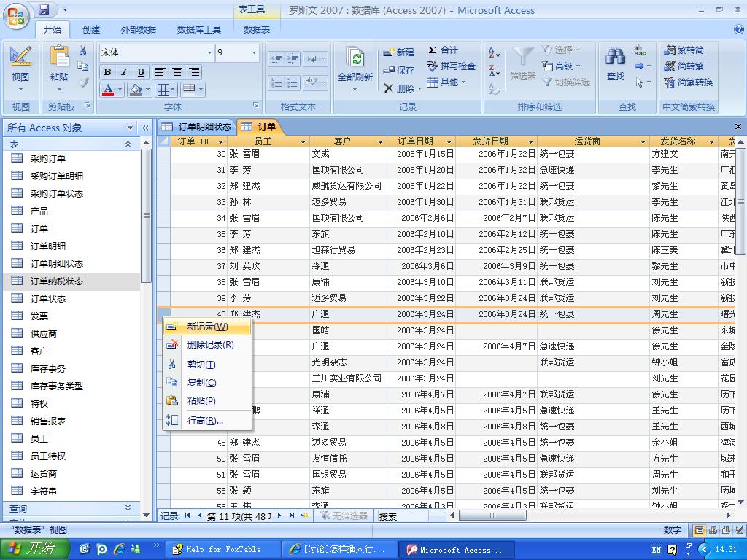Switch to Datasheet view in status bar
747x560 pixels.
(699, 530)
